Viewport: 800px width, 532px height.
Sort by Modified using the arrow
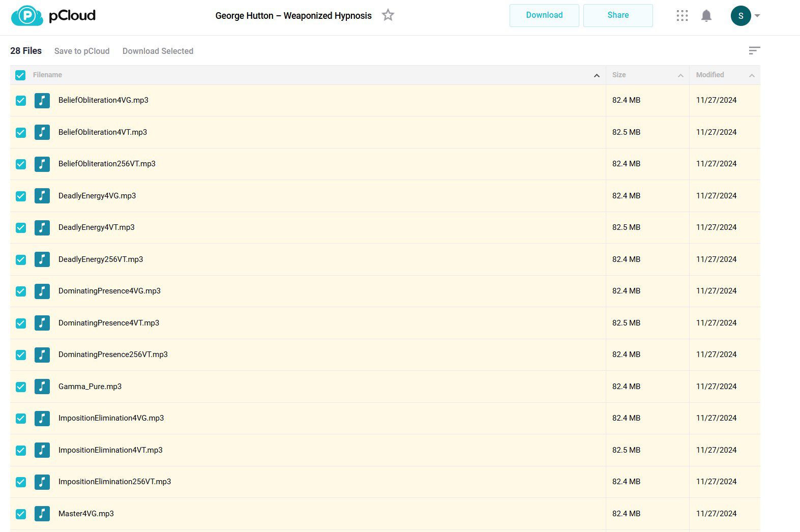tap(752, 75)
